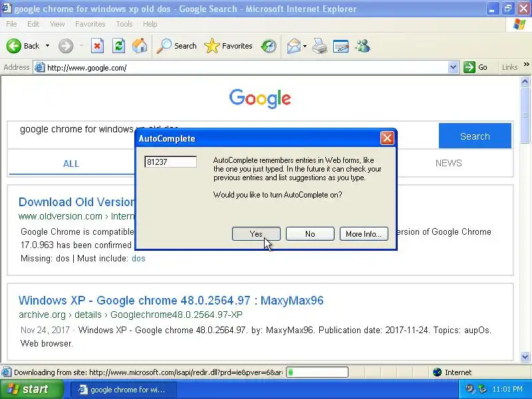Refresh the page with the green arrows icon
532x399 pixels.
[x=119, y=46]
